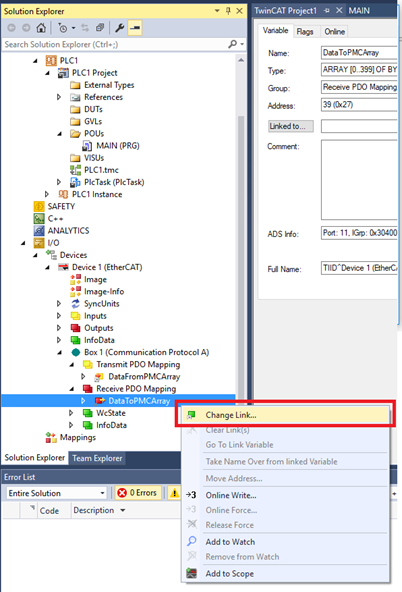Toggle the Preview Selected Items toolbar button
Viewport: 402px width, 592px height.
click(x=135, y=28)
